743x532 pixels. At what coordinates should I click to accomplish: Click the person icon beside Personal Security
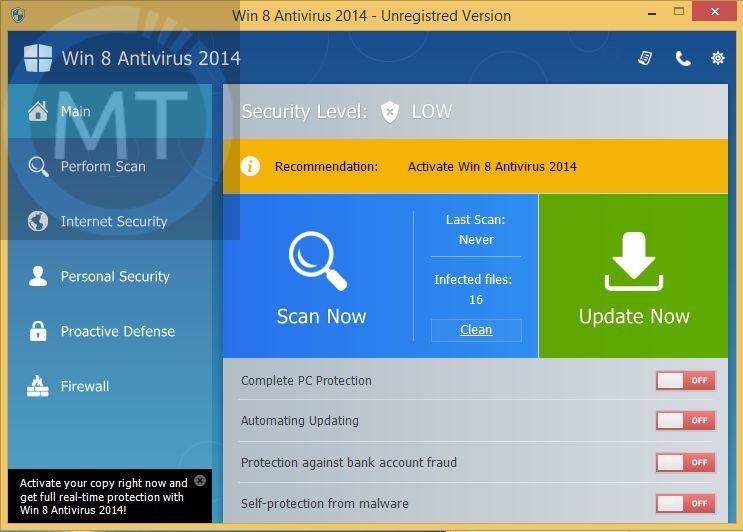(x=38, y=276)
